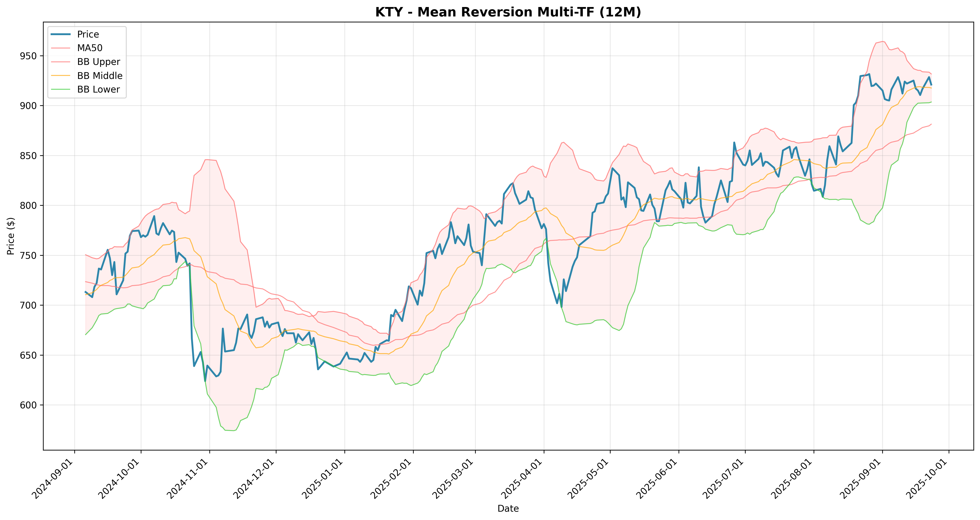Select the 'BB Lower' legend label
The image size is (980, 520).
tap(98, 89)
